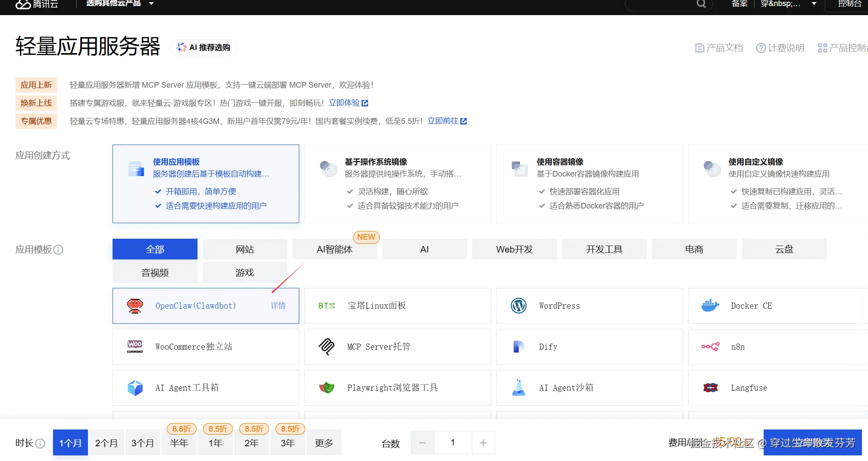868x461 pixels.
Task: Click the search magnifier icon in header
Action: coord(701,4)
